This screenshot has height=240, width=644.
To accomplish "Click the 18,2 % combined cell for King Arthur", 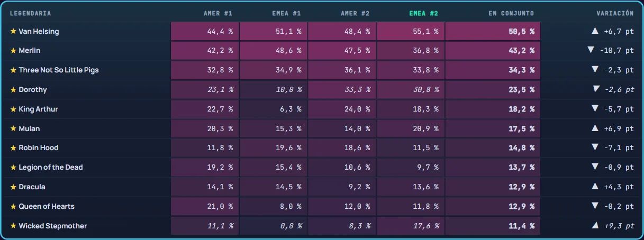I will coord(493,109).
